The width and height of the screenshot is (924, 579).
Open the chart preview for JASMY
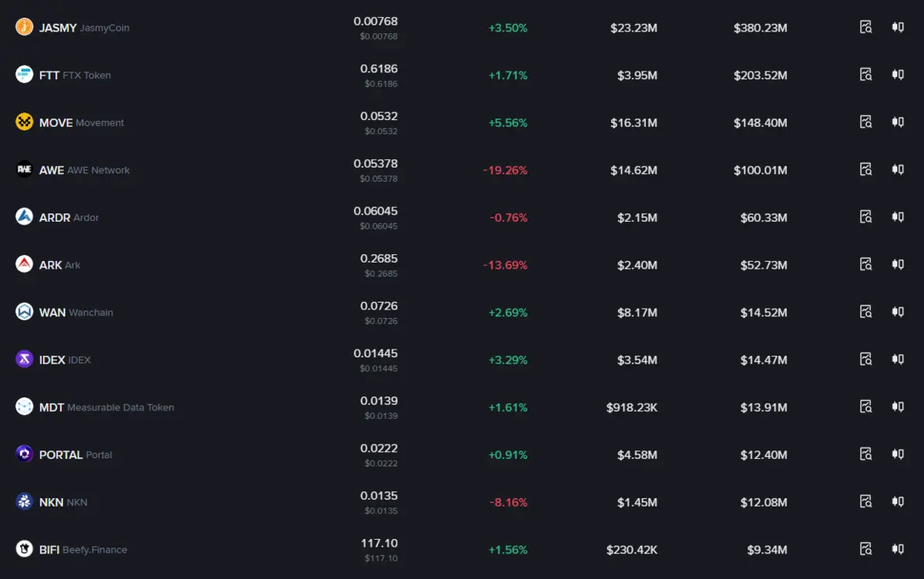[x=865, y=27]
